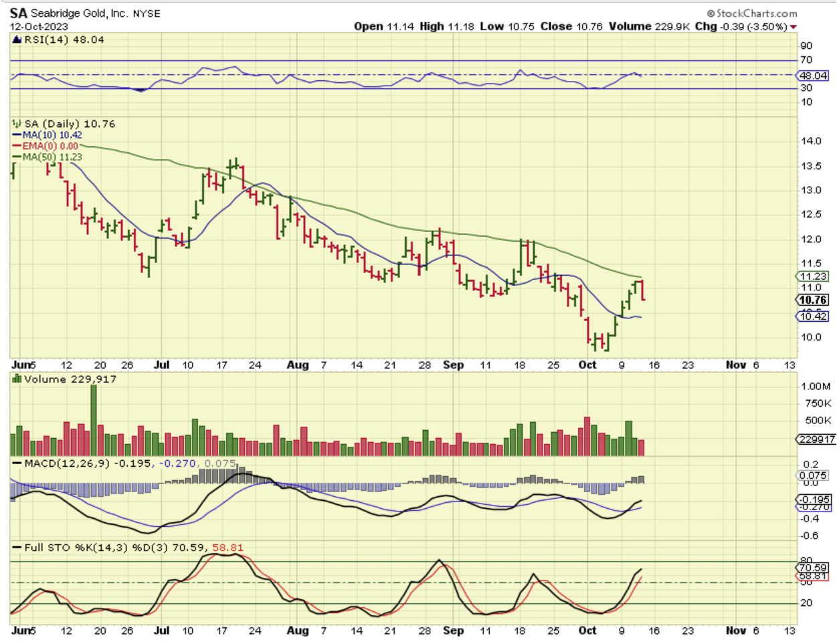Click the 12.5 price axis label
This screenshot has width=837, height=644.
[x=812, y=215]
